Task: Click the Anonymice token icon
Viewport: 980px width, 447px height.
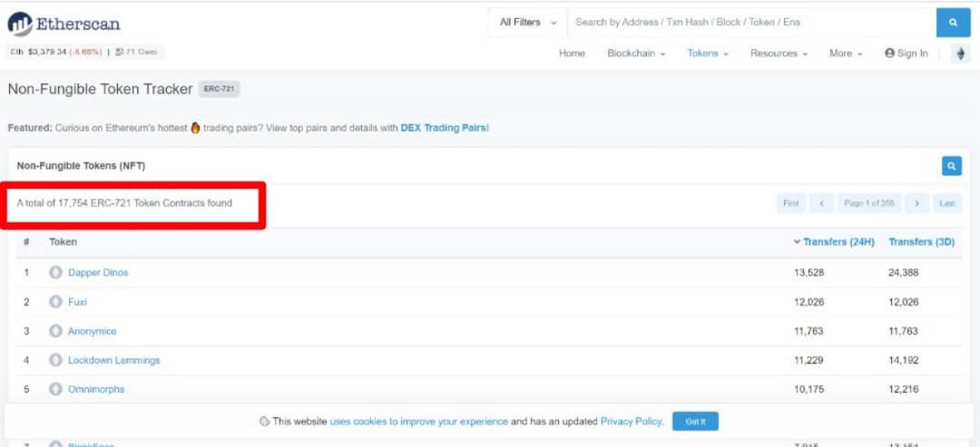Action: pyautogui.click(x=55, y=331)
